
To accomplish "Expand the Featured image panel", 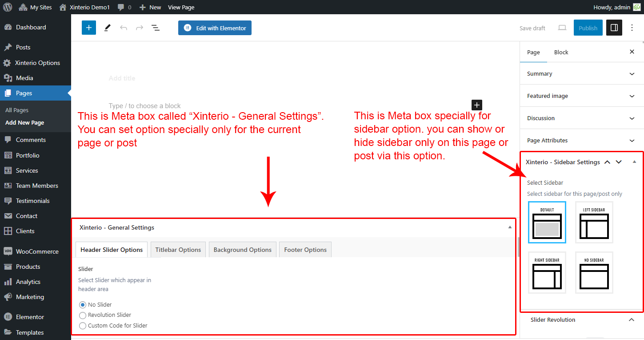I will tap(581, 96).
